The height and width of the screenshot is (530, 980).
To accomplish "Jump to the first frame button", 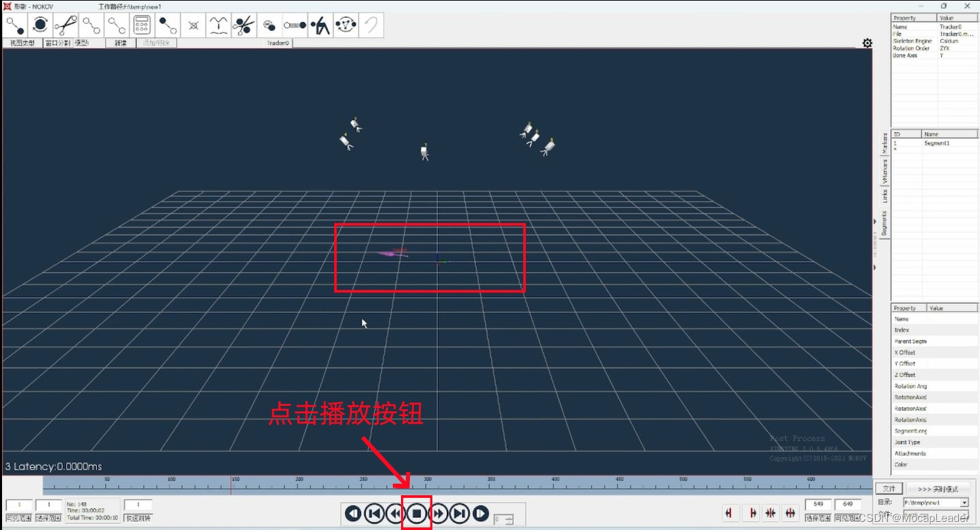I will pos(374,513).
